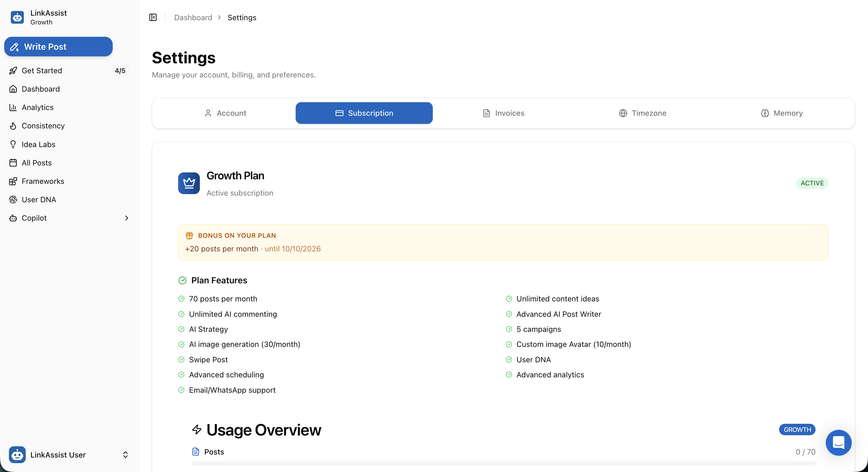868x472 pixels.
Task: Switch to the Timezone tab
Action: (643, 113)
